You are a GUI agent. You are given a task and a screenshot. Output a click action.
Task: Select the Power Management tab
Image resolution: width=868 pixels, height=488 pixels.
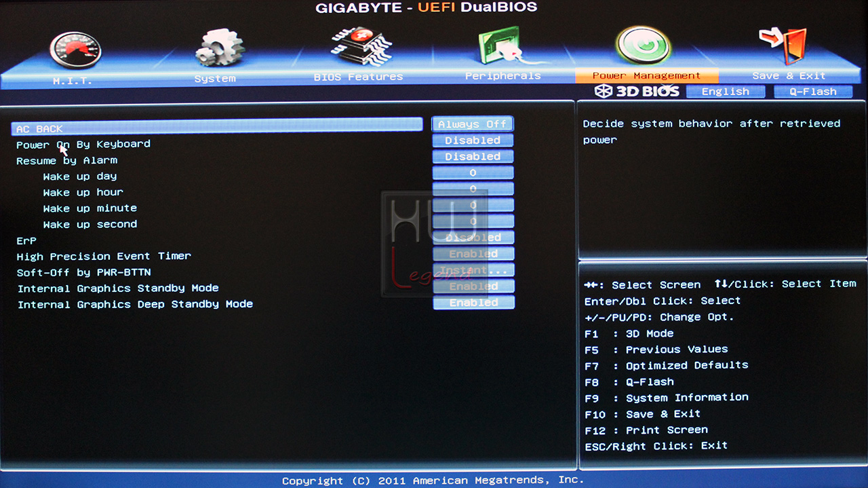[x=646, y=76]
